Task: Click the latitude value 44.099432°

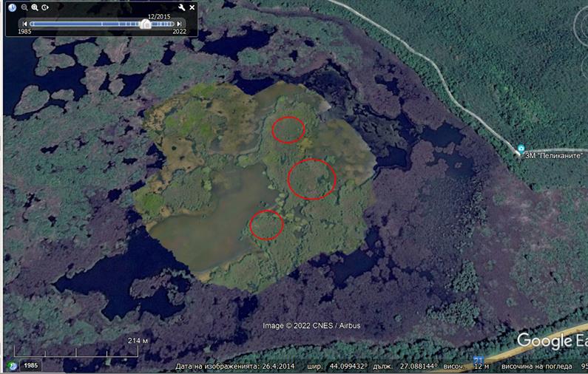Action: pos(348,366)
